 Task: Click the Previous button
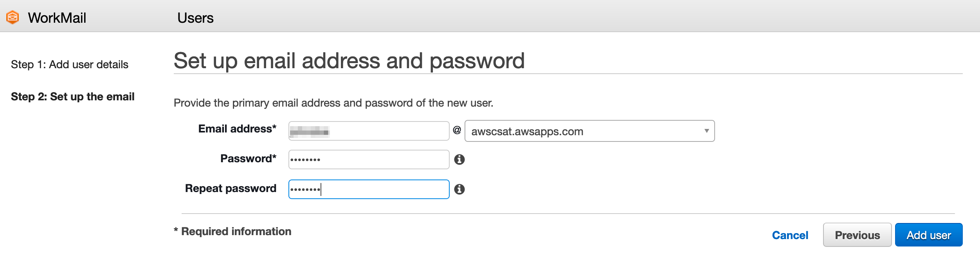coord(857,235)
